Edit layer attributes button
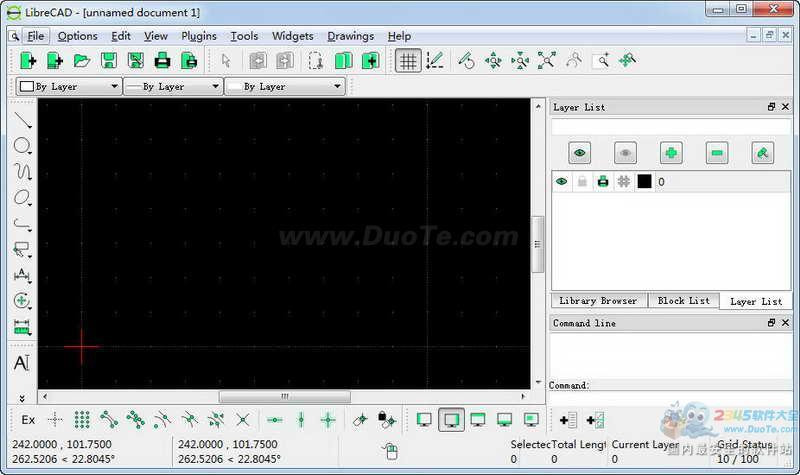 pos(763,153)
